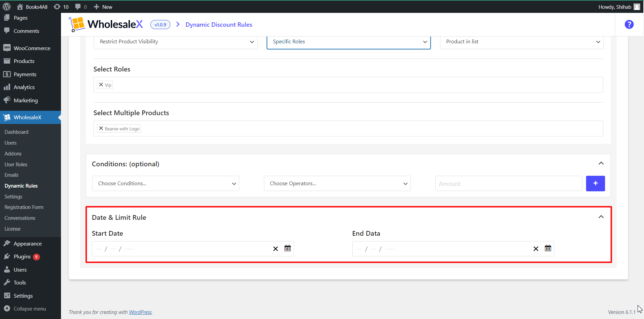Screen dimensions: 644x319
Task: Remove the Vip role tag
Action: [101, 85]
